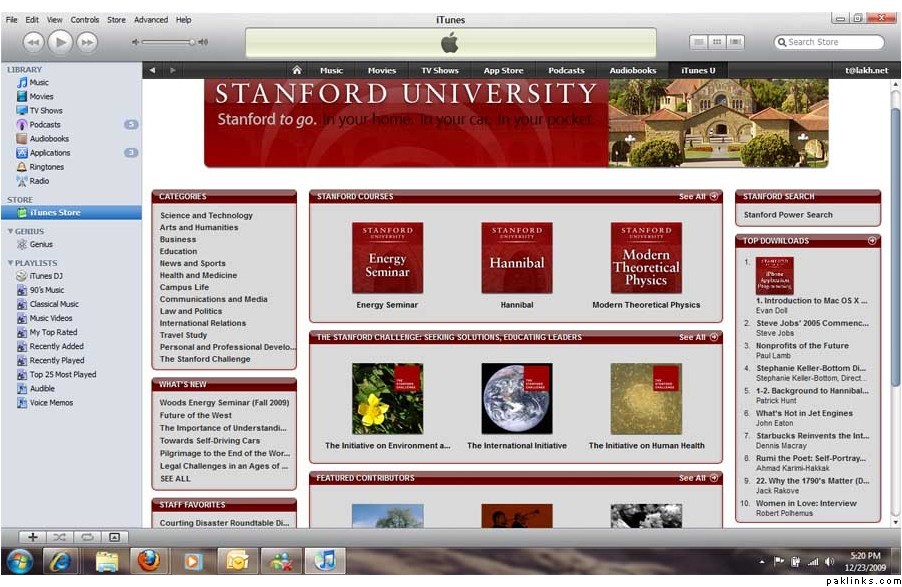Click the add playlist plus button
The width and height of the screenshot is (902, 587).
(33, 537)
